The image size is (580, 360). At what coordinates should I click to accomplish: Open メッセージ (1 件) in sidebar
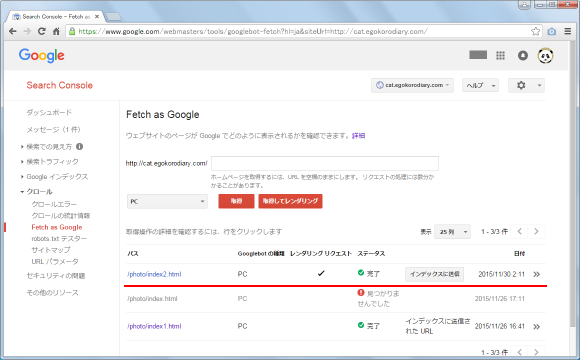(53, 129)
